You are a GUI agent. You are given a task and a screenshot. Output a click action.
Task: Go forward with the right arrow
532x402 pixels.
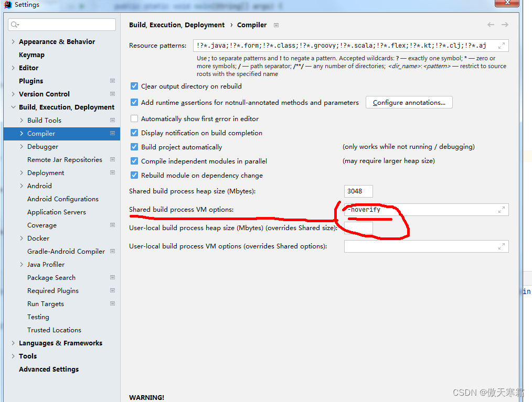tap(505, 25)
